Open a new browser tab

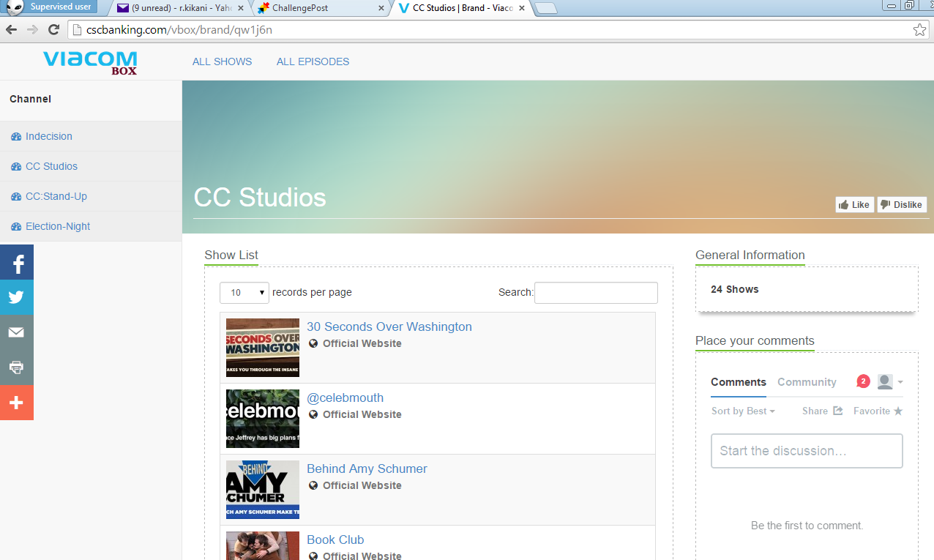click(x=546, y=9)
